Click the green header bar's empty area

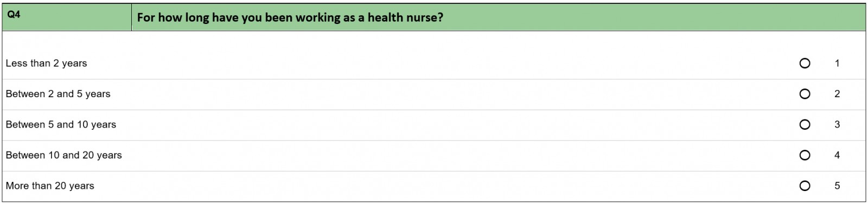click(651, 17)
